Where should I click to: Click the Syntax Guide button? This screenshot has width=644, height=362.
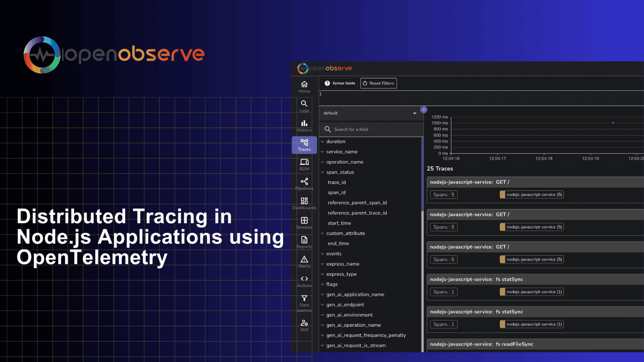tap(340, 83)
